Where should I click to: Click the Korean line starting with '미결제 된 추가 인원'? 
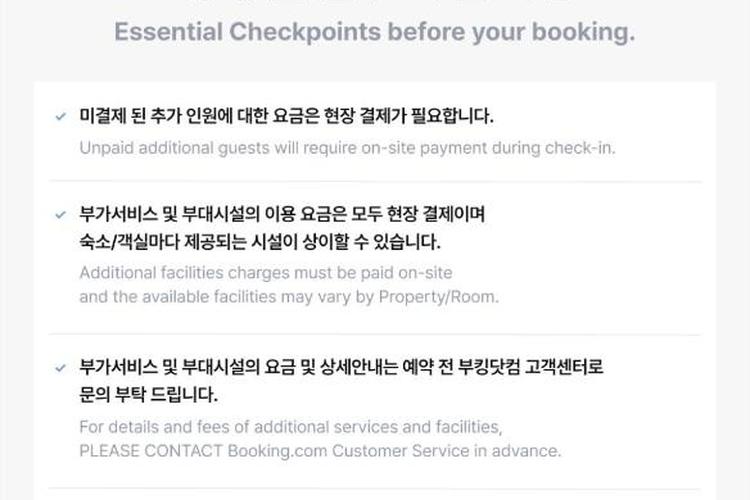(x=287, y=116)
